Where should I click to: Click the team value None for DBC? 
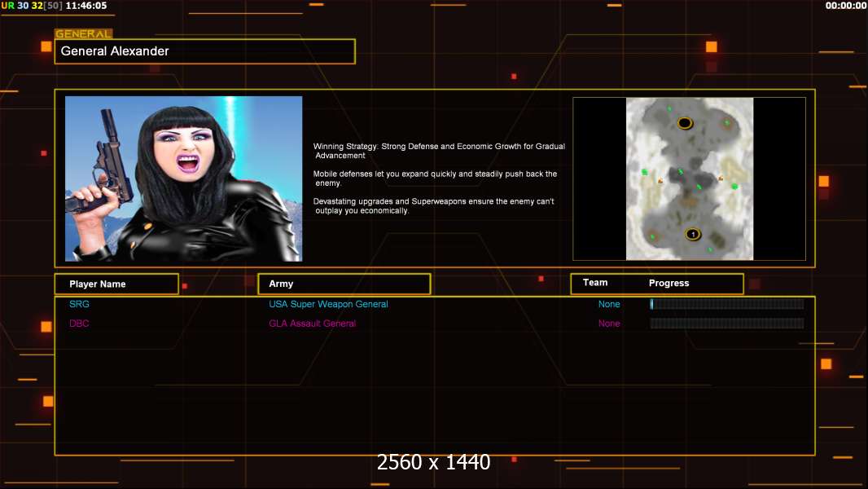pyautogui.click(x=609, y=324)
